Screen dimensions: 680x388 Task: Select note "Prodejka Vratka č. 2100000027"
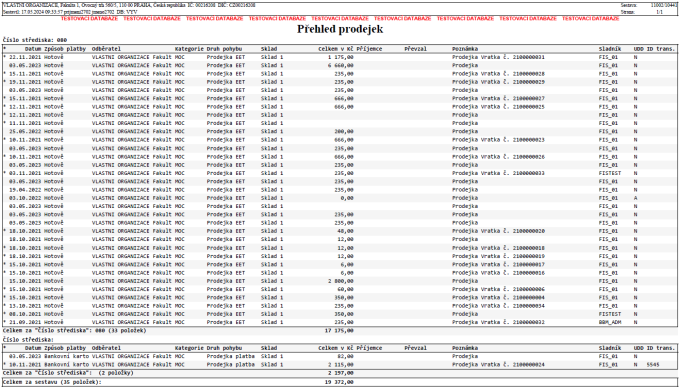click(498, 98)
